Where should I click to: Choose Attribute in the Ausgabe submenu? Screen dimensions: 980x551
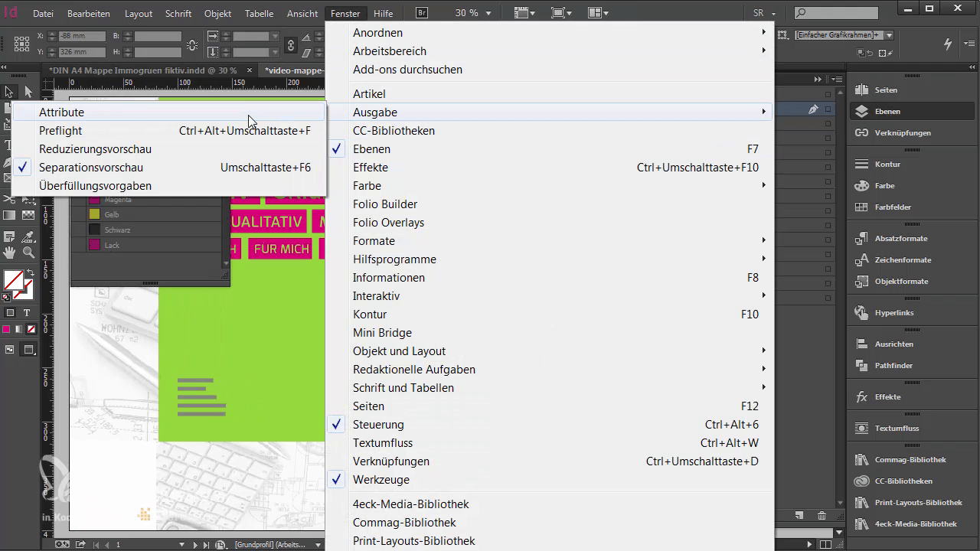(x=170, y=112)
